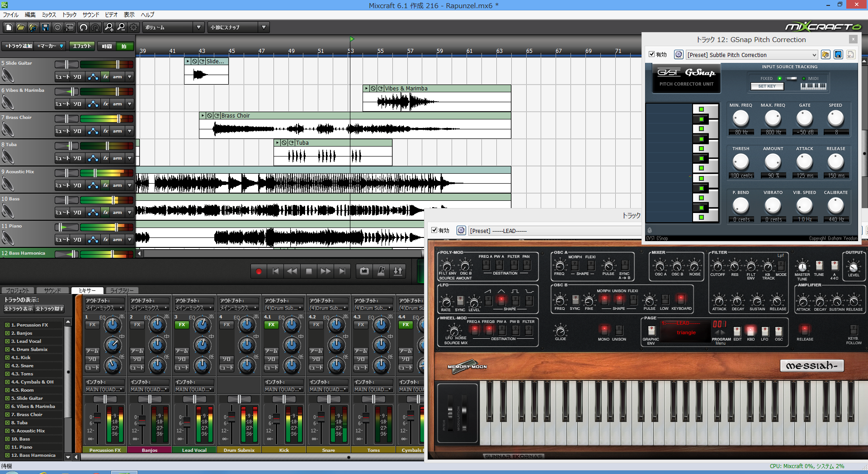The width and height of the screenshot is (868, 474).
Task: Click the burn CD disc icon
Action: pos(57,27)
